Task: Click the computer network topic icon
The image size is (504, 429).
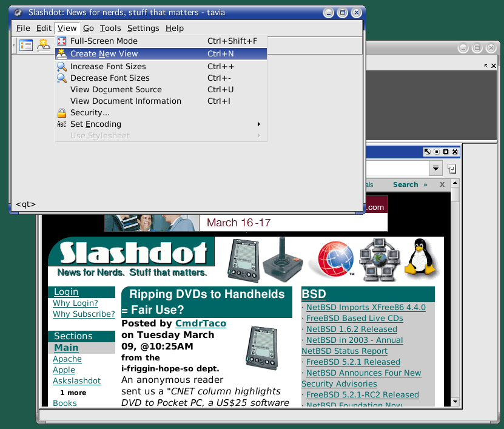Action: (x=379, y=259)
